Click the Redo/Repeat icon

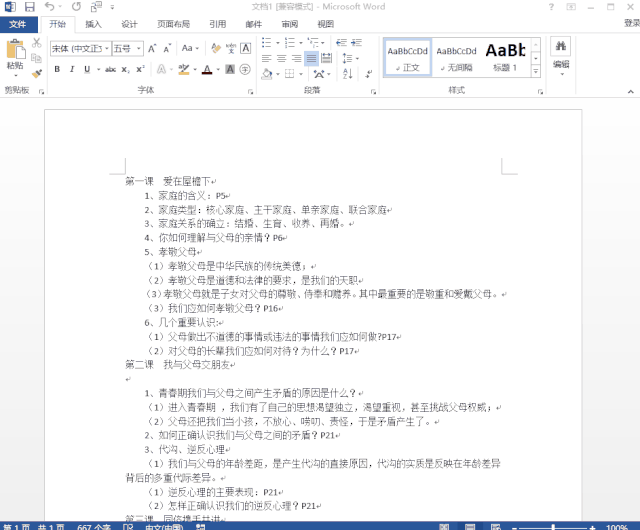[x=76, y=7]
